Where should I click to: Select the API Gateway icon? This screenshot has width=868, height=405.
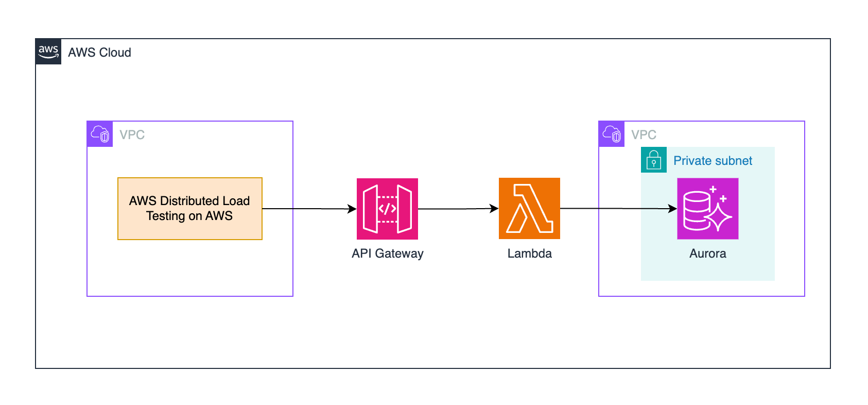point(387,209)
